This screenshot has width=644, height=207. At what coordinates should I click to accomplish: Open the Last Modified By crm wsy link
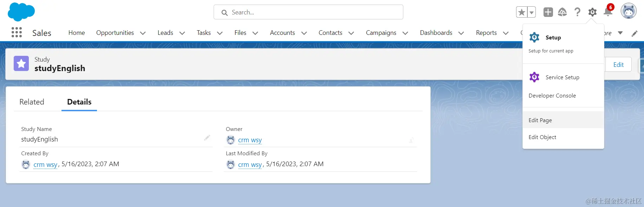click(250, 164)
